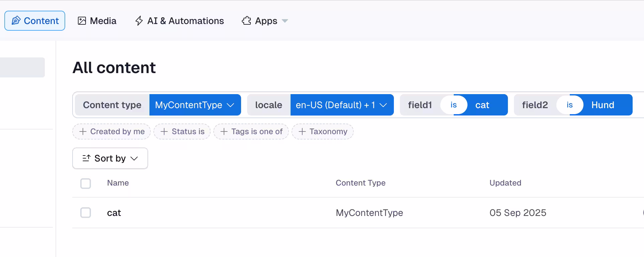The width and height of the screenshot is (644, 257).
Task: Open the MyContentType content type dropdown
Action: (195, 105)
